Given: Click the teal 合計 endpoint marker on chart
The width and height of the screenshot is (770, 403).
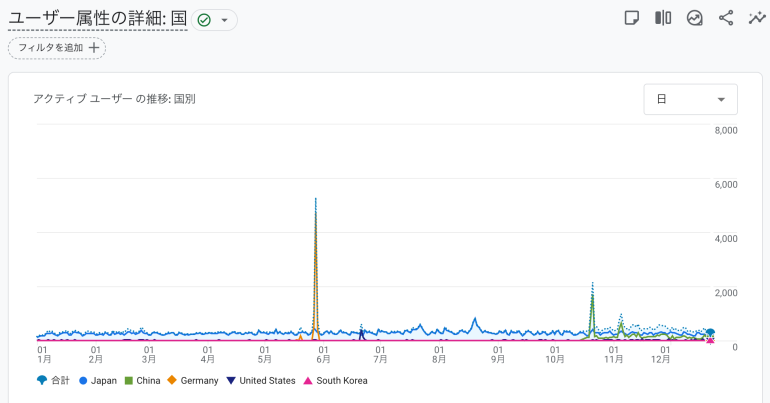Looking at the screenshot, I should tap(710, 333).
